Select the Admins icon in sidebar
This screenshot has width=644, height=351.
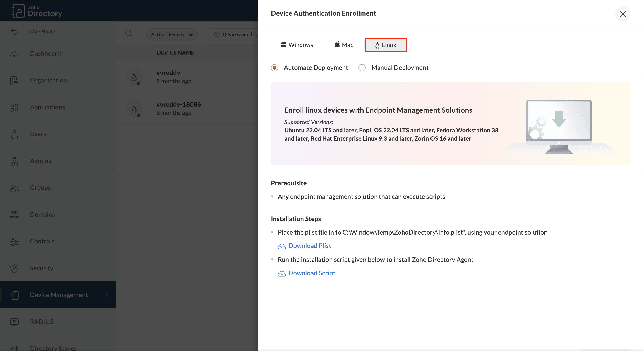pos(14,161)
